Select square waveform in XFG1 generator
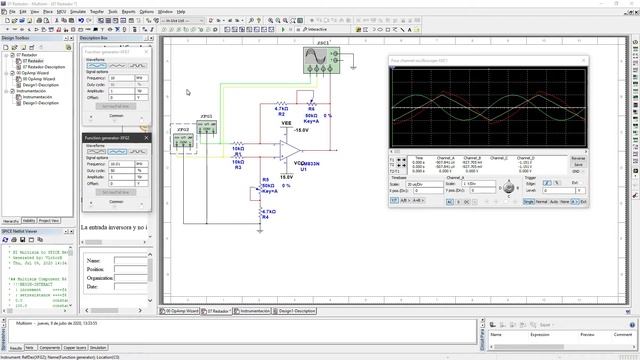 (x=138, y=66)
